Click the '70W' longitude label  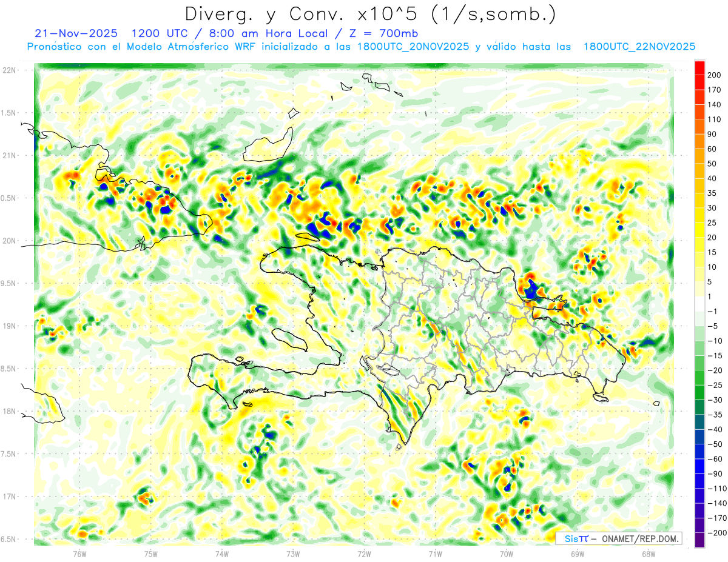506,554
